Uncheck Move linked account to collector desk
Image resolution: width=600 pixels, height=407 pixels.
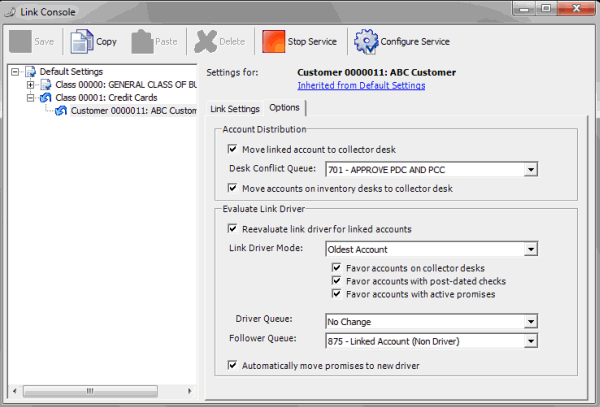coord(232,149)
